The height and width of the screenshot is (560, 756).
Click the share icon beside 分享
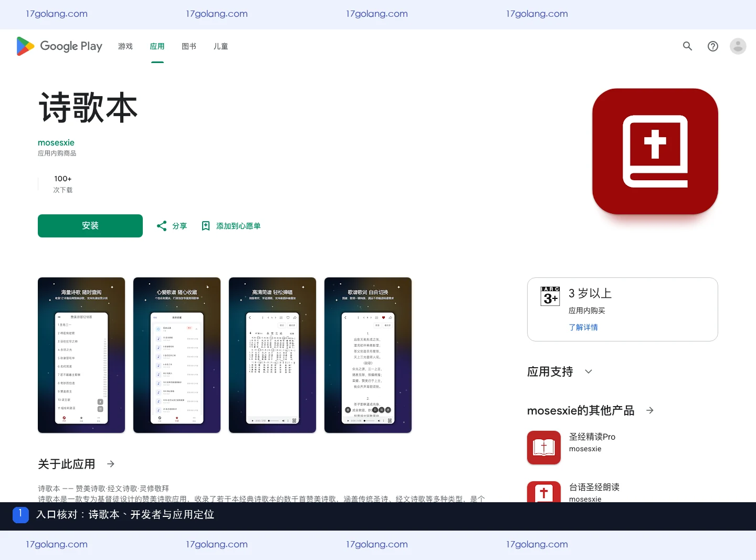point(162,226)
